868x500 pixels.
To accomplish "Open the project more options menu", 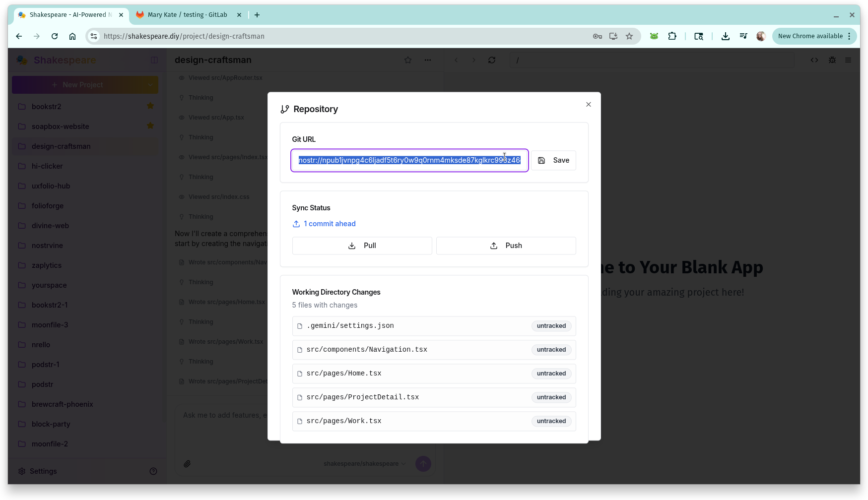I will click(x=428, y=60).
